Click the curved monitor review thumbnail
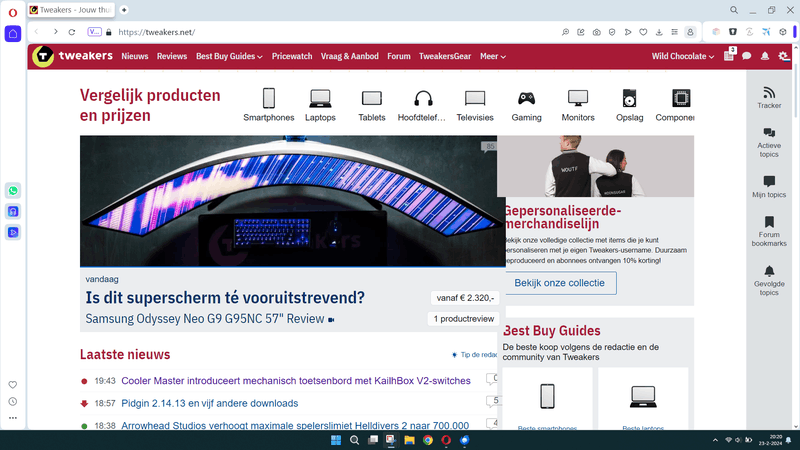Viewport: 800px width, 450px height. [x=292, y=201]
